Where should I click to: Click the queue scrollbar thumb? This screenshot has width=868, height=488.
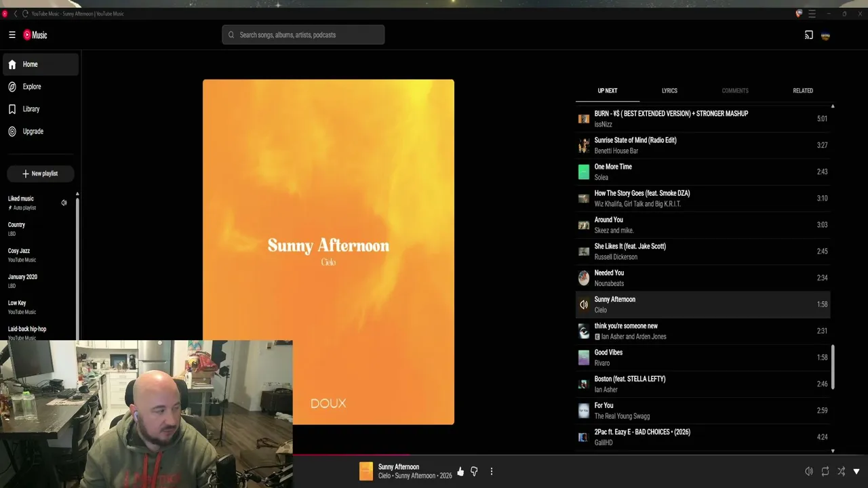pyautogui.click(x=833, y=367)
